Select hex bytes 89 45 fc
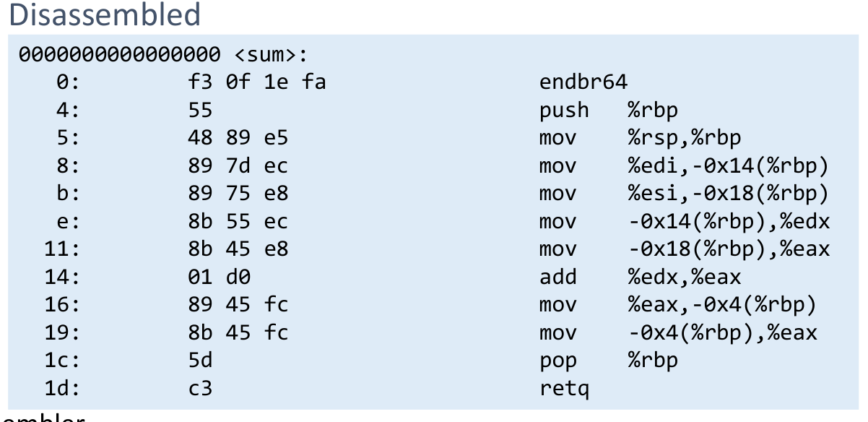The width and height of the screenshot is (868, 422). click(x=238, y=305)
